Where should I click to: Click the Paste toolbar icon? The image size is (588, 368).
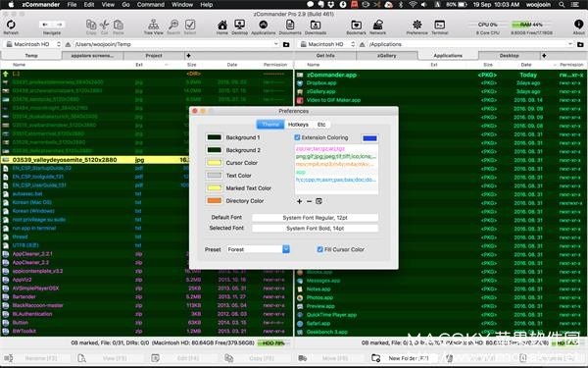[119, 25]
